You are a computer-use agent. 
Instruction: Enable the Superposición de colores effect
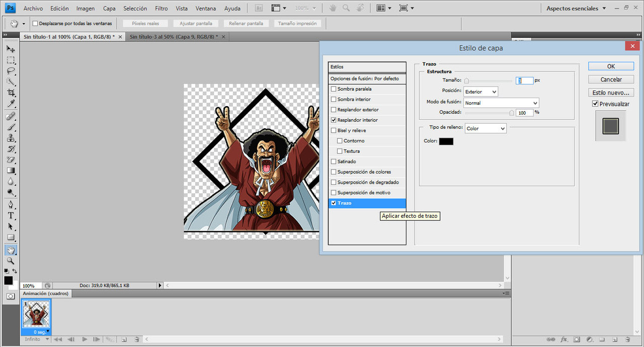tap(334, 172)
